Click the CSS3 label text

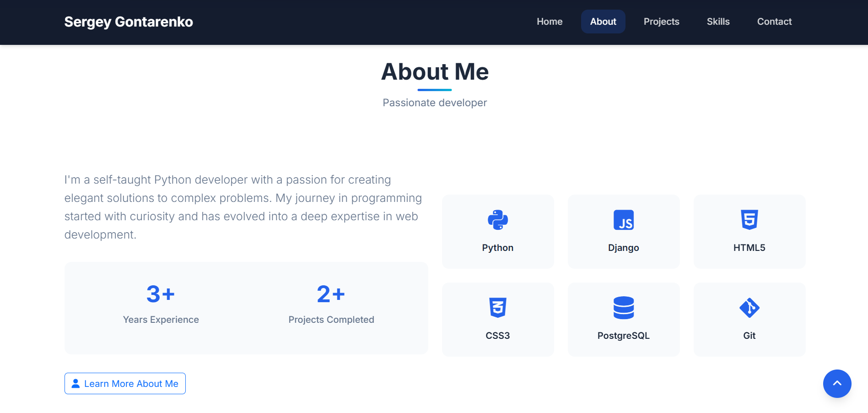(x=498, y=336)
